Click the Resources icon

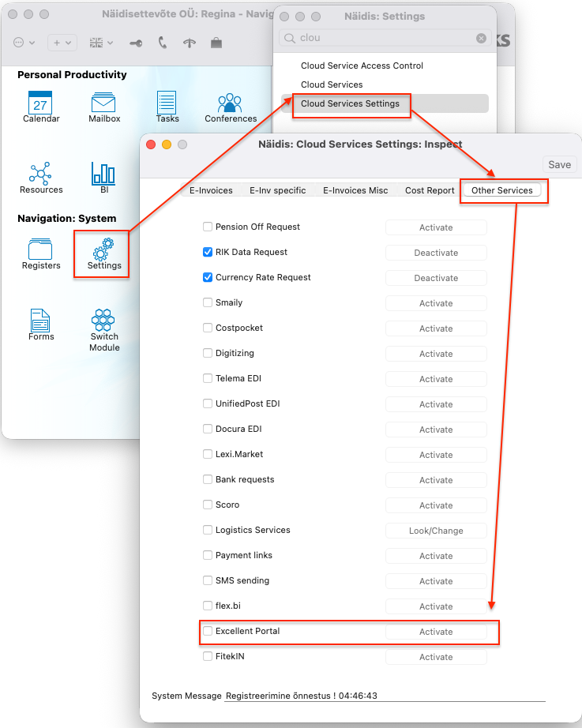(40, 174)
